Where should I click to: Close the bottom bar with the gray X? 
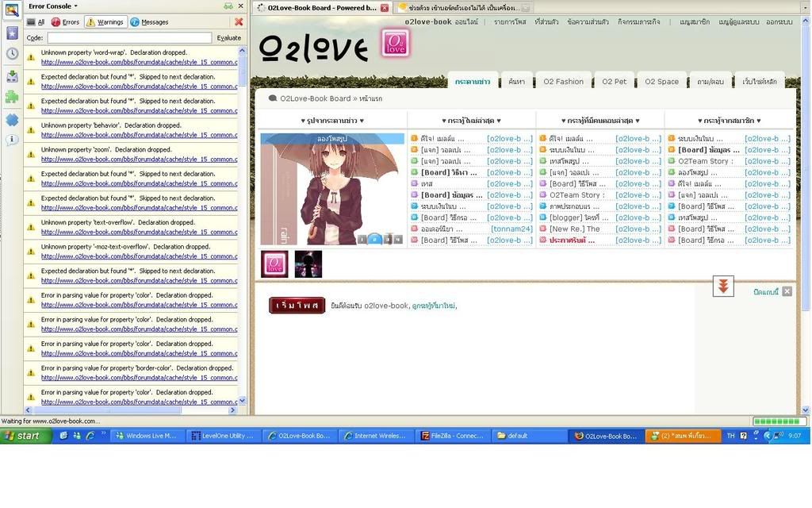(787, 291)
